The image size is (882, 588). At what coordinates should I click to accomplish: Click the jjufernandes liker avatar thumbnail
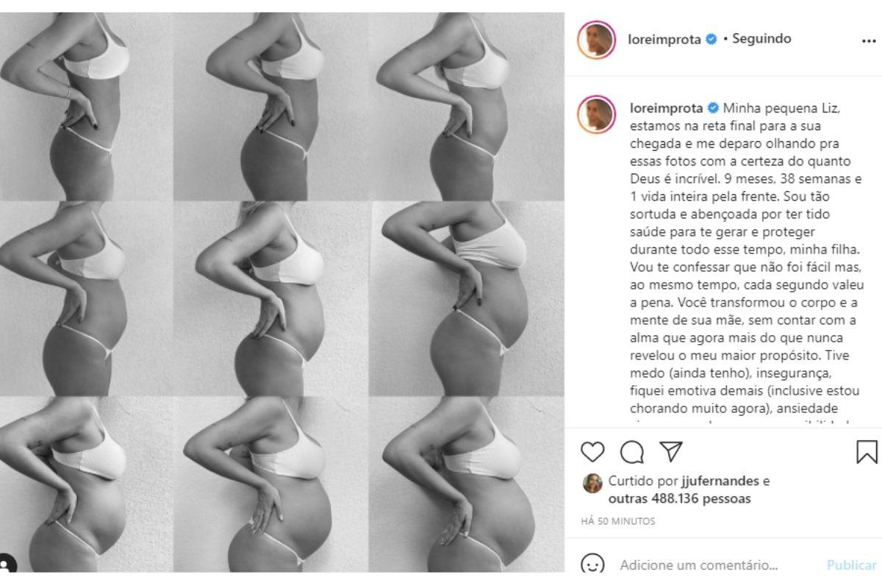coord(592,482)
